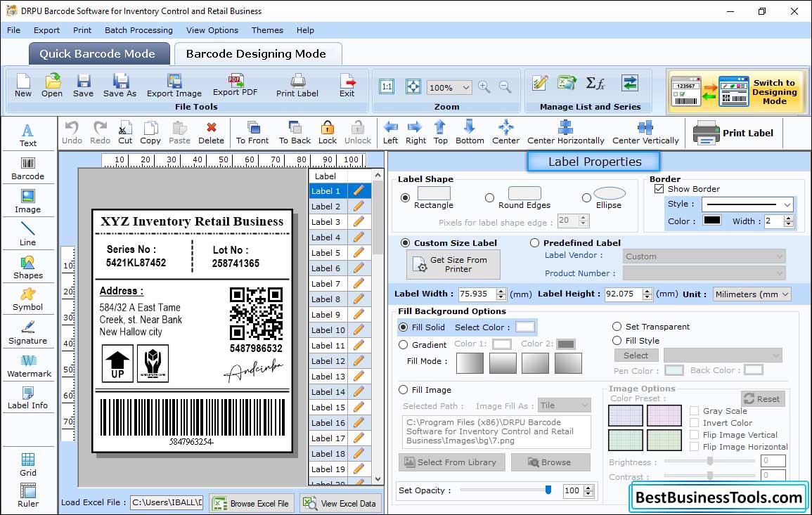Toggle the Ruler display

28,495
